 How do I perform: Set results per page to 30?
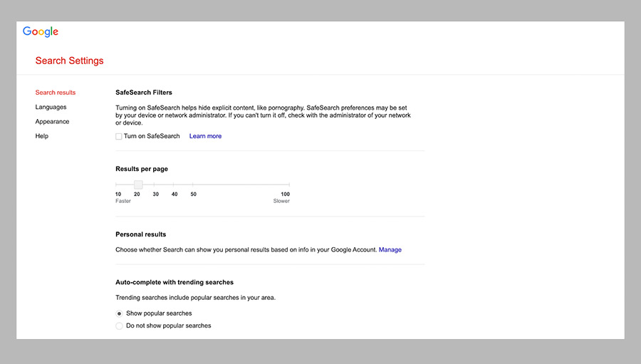coord(155,185)
